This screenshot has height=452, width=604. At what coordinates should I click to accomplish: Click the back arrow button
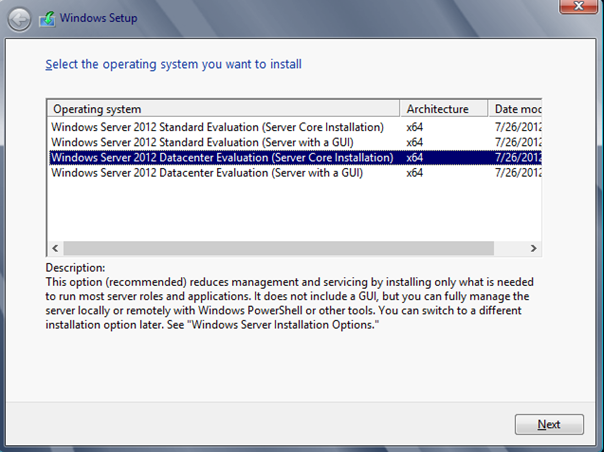(x=19, y=19)
